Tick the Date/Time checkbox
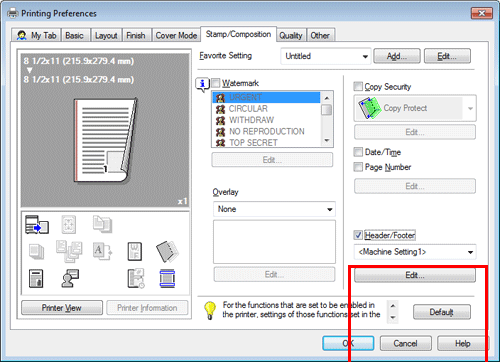Viewport: 500px width, 362px height. click(x=358, y=152)
